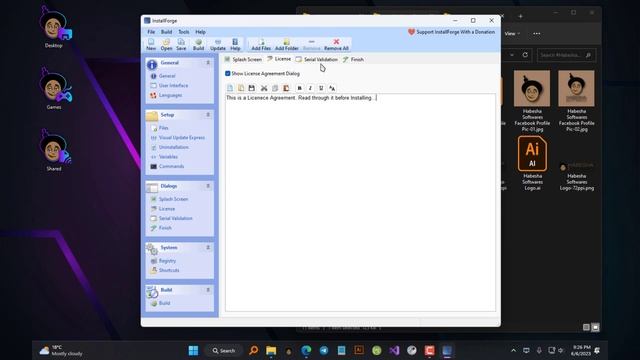Open the File menu
640x360 pixels.
151,32
